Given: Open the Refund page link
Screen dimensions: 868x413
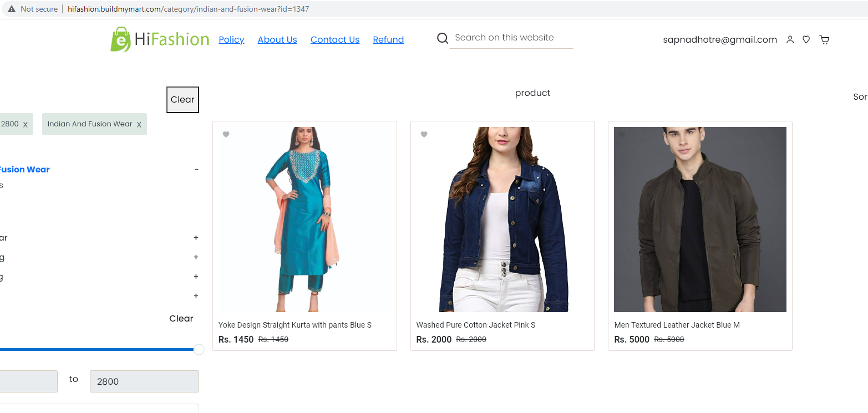Looking at the screenshot, I should (388, 39).
